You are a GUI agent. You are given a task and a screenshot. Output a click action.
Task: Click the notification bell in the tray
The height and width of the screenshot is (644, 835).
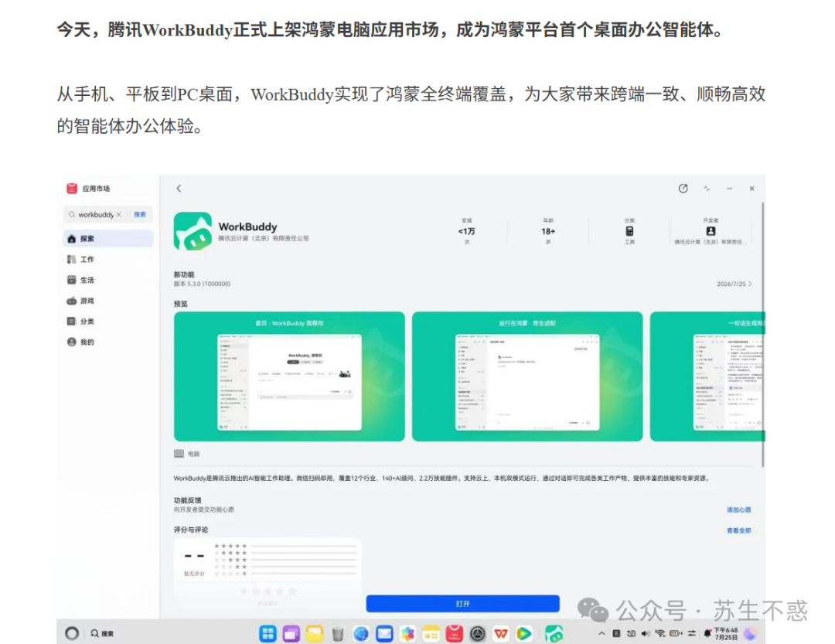[707, 633]
